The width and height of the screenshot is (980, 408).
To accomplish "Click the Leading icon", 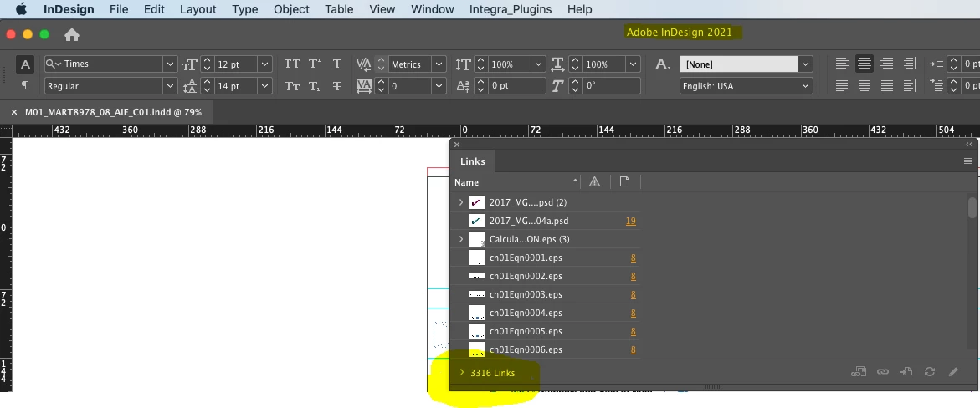I will coord(189,85).
